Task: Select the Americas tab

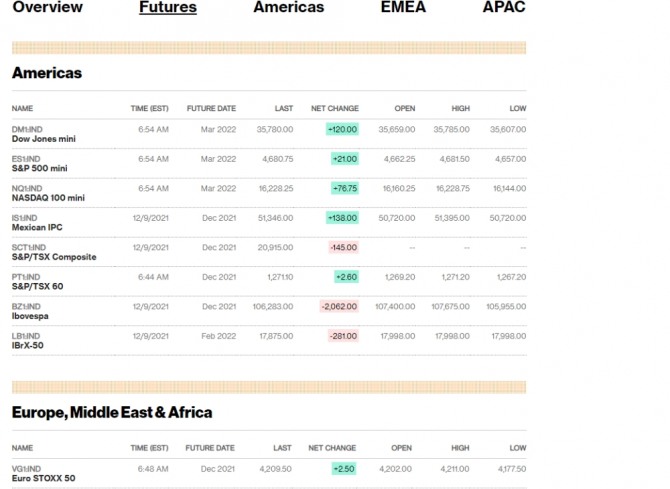Action: (288, 8)
